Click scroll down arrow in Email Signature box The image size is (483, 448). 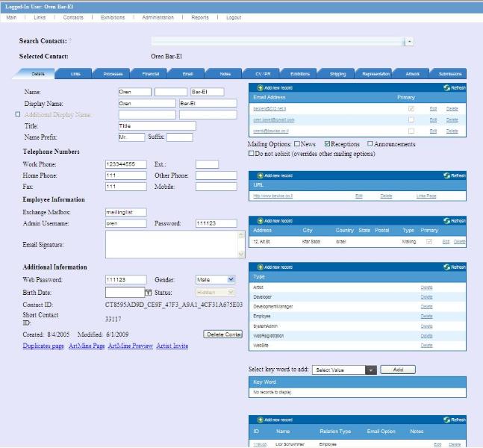(x=241, y=254)
